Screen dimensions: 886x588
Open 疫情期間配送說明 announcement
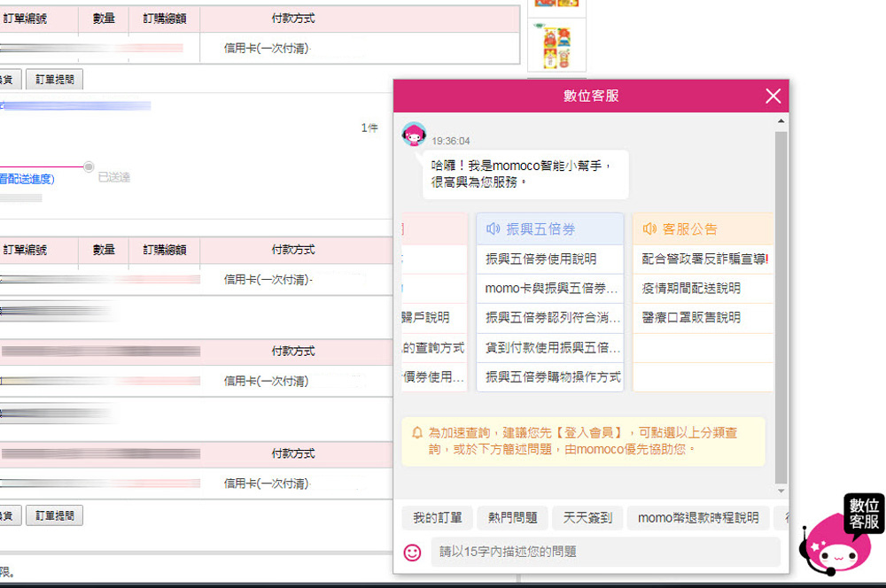pyautogui.click(x=703, y=289)
